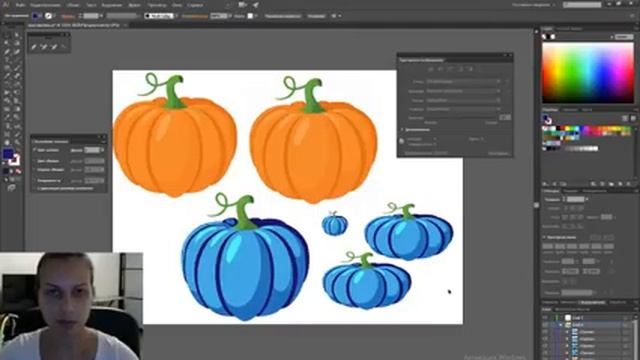Image resolution: width=640 pixels, height=360 pixels.
Task: Select the Blend tool
Action: point(17,117)
